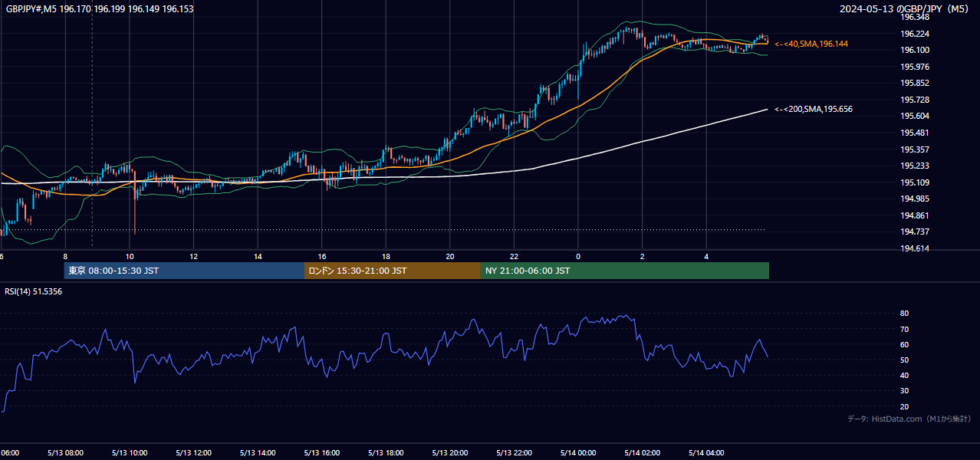Click price axis label 194.861
This screenshot has width=980, height=460.
(915, 215)
